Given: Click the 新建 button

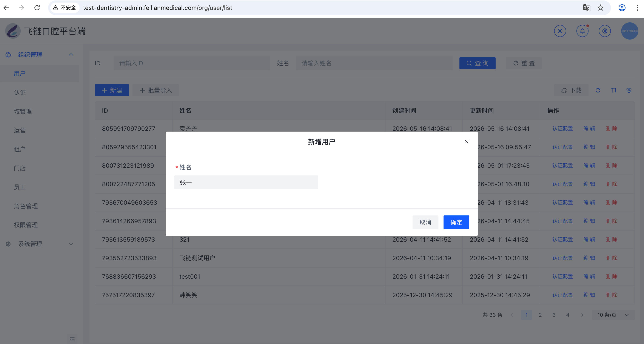Looking at the screenshot, I should click(x=112, y=90).
